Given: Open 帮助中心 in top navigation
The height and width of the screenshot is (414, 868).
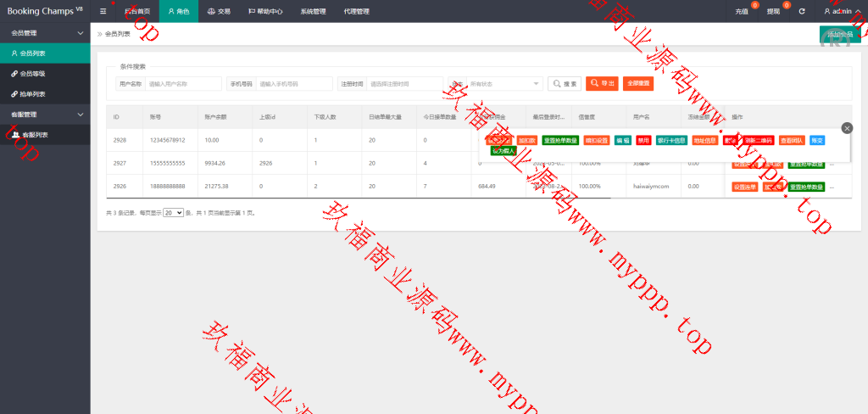Looking at the screenshot, I should [x=264, y=11].
